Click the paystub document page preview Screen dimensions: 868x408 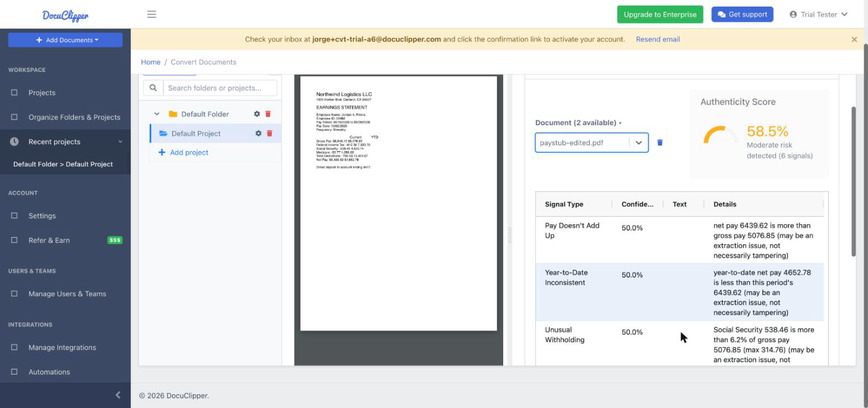[399, 204]
